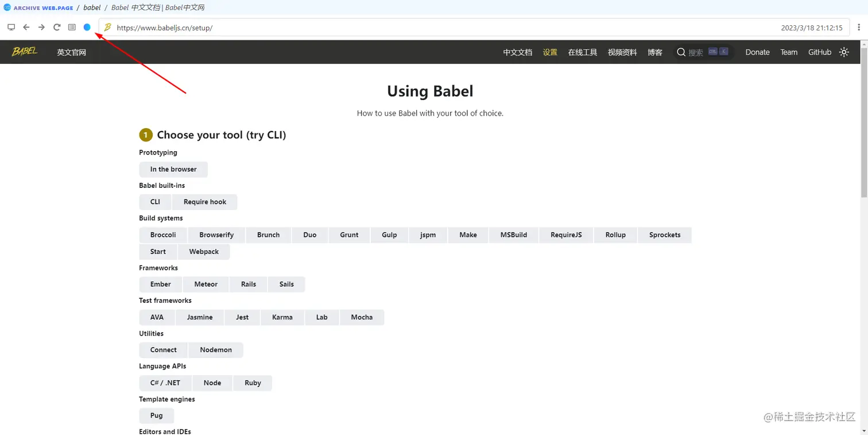The height and width of the screenshot is (435, 868).
Task: Toggle the light/dark theme sun icon
Action: (x=844, y=52)
